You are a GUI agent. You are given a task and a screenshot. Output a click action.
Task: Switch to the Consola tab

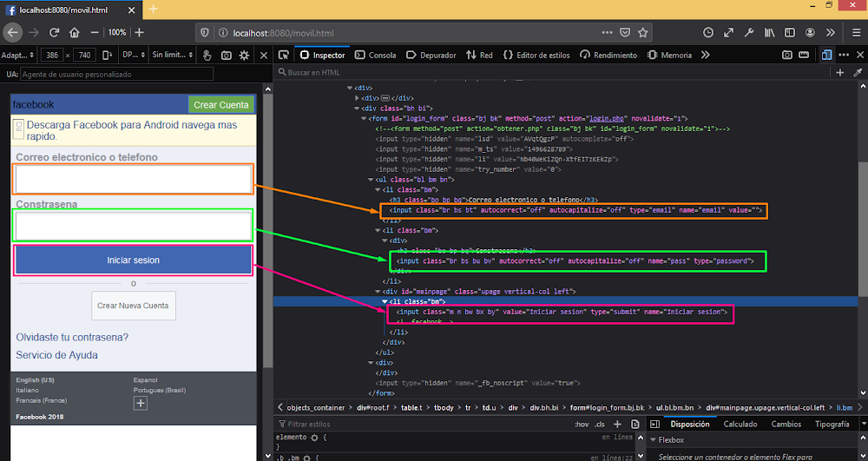click(375, 55)
